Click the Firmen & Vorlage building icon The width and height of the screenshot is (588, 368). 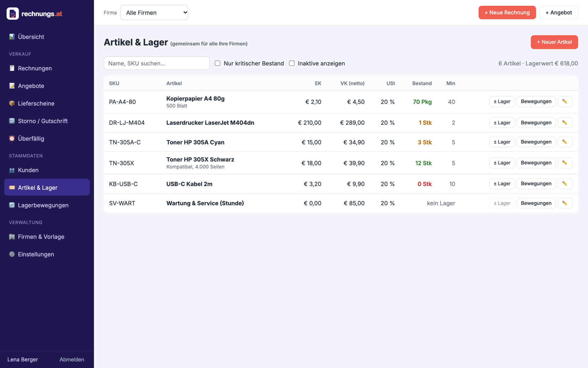tap(12, 237)
